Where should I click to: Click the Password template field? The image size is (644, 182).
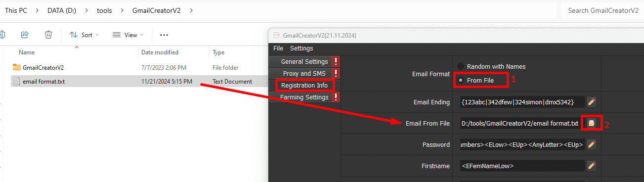click(522, 145)
